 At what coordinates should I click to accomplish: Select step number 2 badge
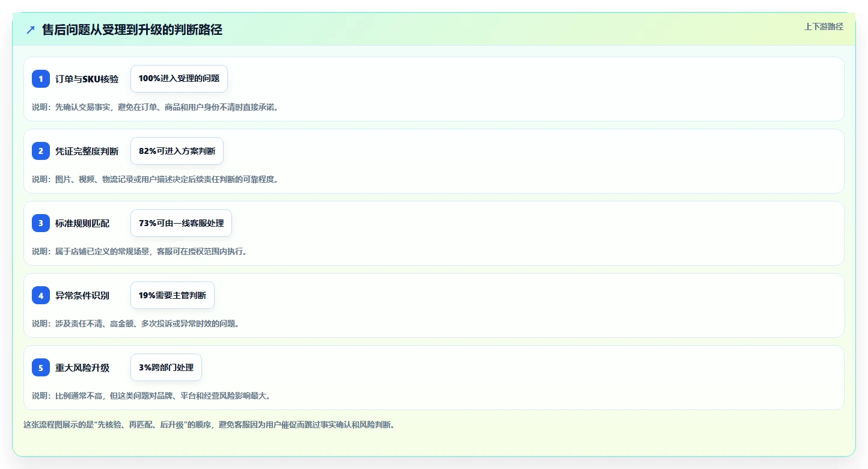tap(41, 151)
